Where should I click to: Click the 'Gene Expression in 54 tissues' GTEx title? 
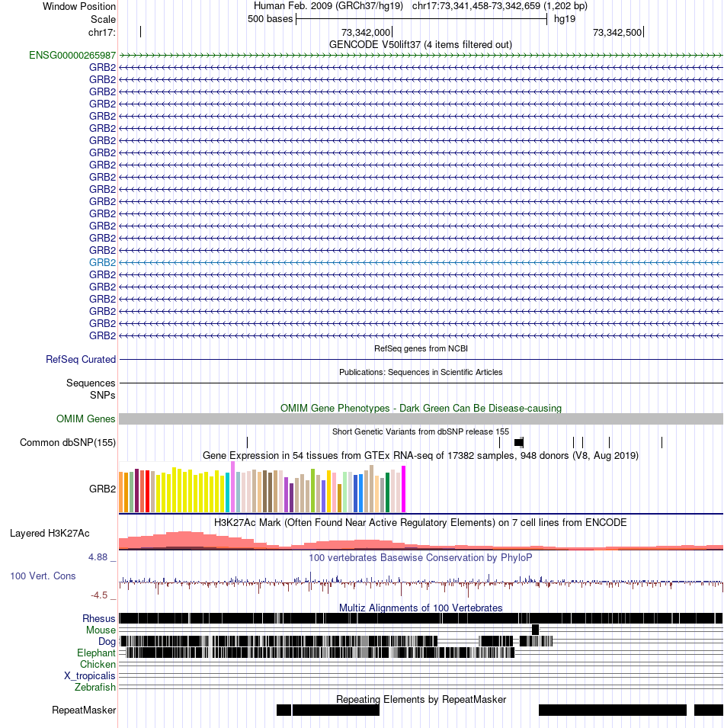coord(421,455)
